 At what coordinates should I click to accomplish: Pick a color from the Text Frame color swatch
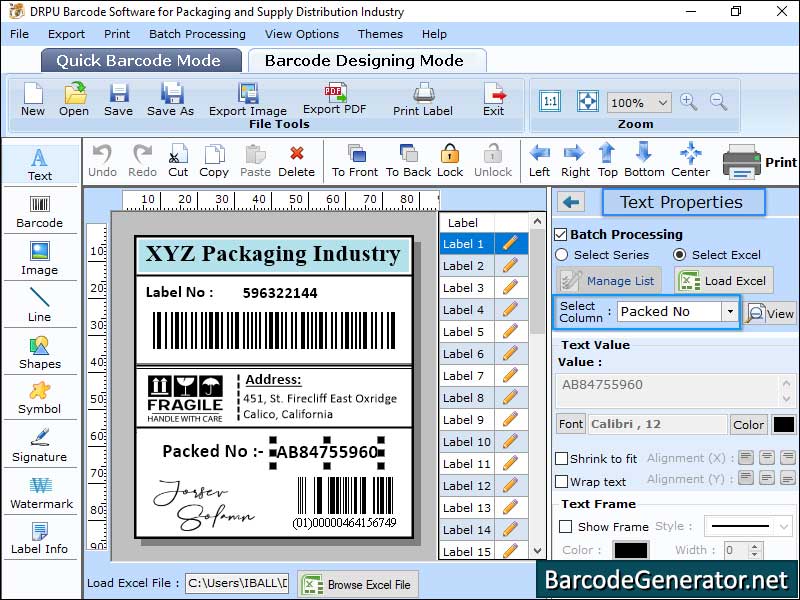pos(631,548)
